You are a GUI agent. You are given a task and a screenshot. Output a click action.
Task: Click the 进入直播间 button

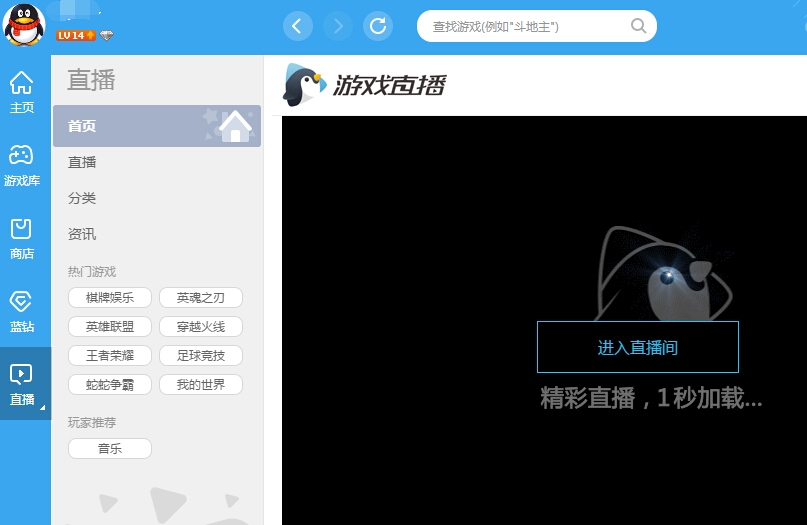pos(638,347)
